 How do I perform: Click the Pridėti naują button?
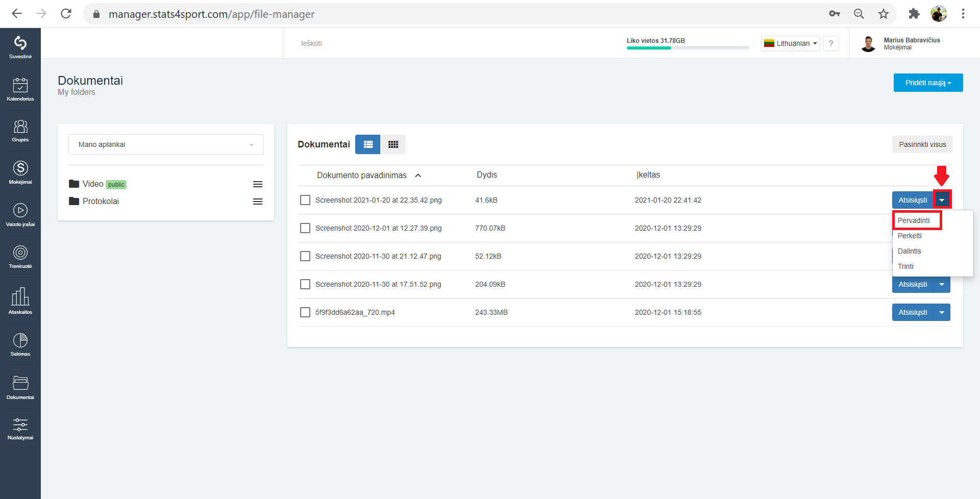[928, 83]
